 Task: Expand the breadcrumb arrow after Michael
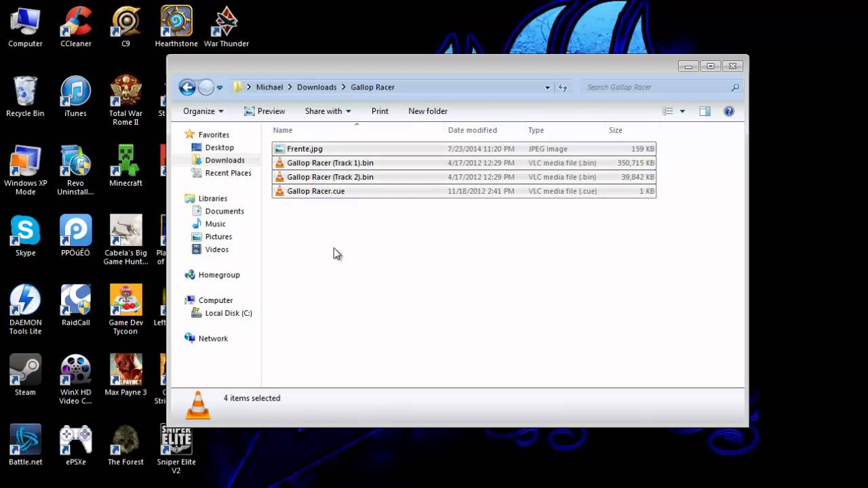(x=290, y=87)
